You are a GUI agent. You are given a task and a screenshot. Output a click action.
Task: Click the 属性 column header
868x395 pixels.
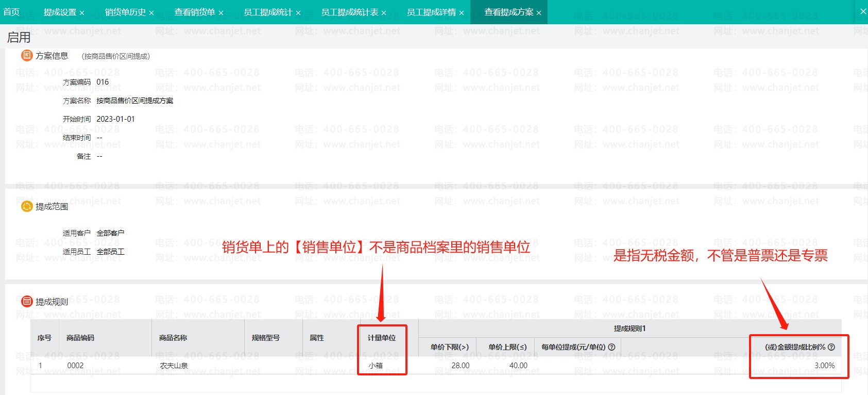[331, 338]
